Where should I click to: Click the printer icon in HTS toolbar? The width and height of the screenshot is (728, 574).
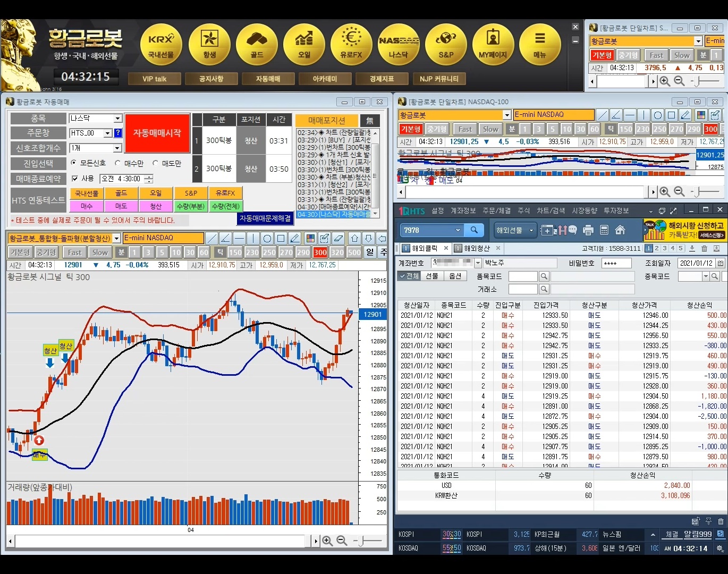pyautogui.click(x=588, y=230)
